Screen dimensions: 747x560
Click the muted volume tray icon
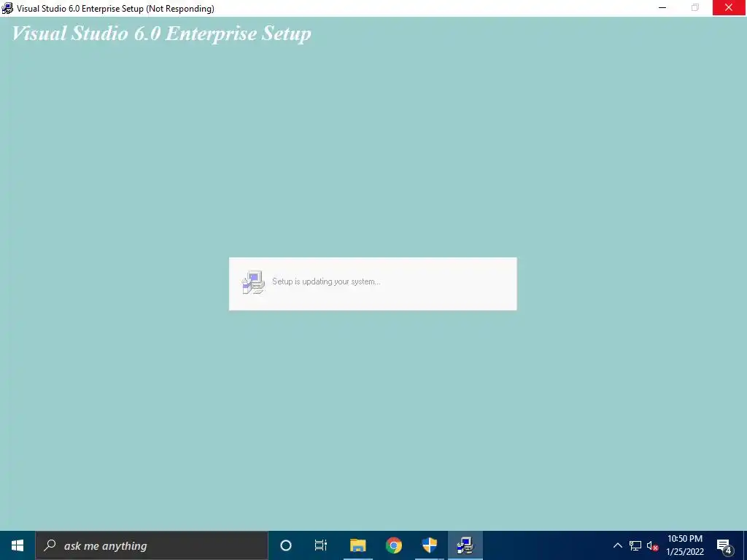point(652,545)
